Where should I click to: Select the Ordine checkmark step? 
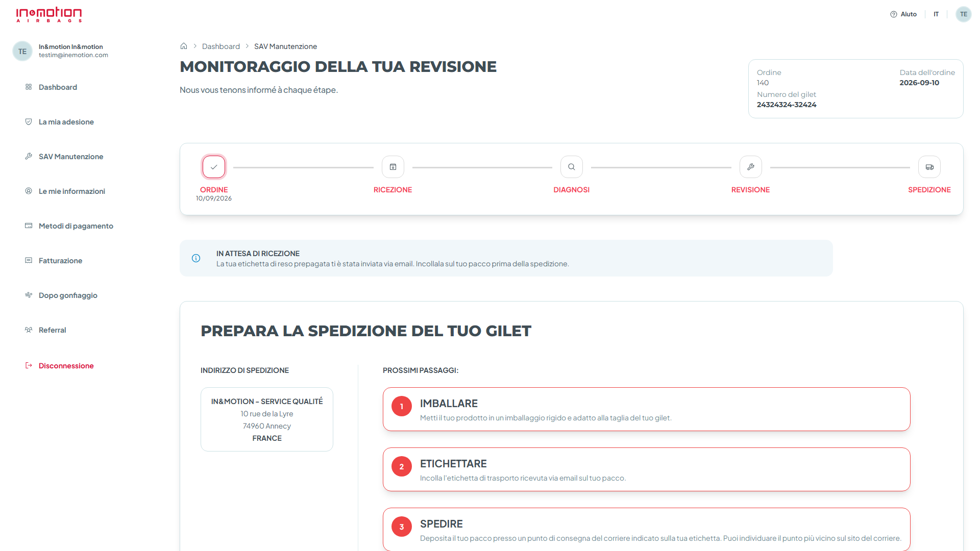[214, 167]
